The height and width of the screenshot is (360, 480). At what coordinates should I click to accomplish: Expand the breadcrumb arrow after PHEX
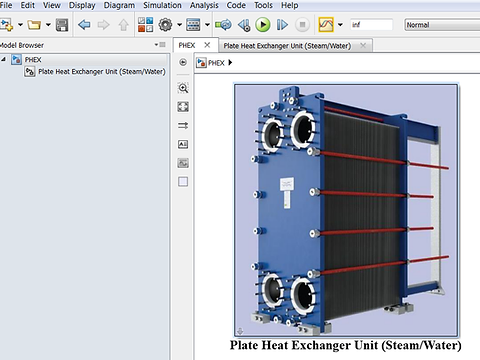tap(230, 63)
